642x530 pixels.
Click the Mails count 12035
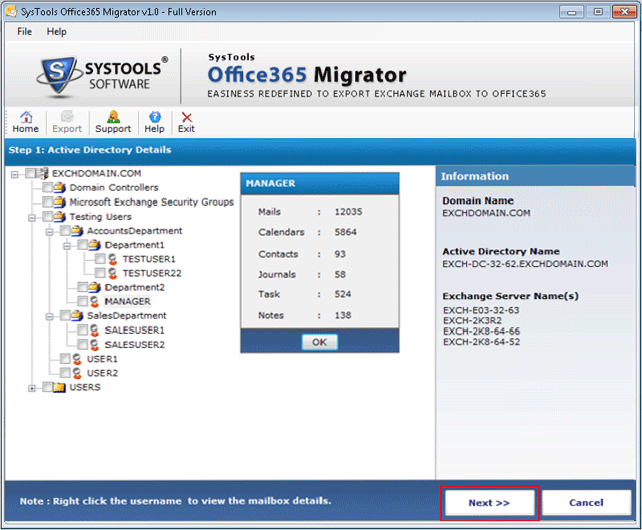coord(348,212)
